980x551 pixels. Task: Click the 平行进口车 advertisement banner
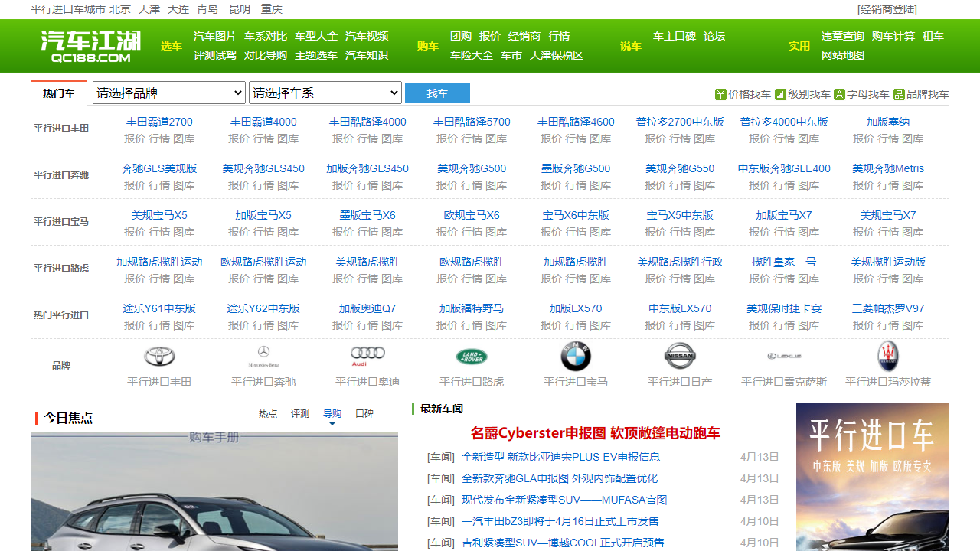(872, 476)
